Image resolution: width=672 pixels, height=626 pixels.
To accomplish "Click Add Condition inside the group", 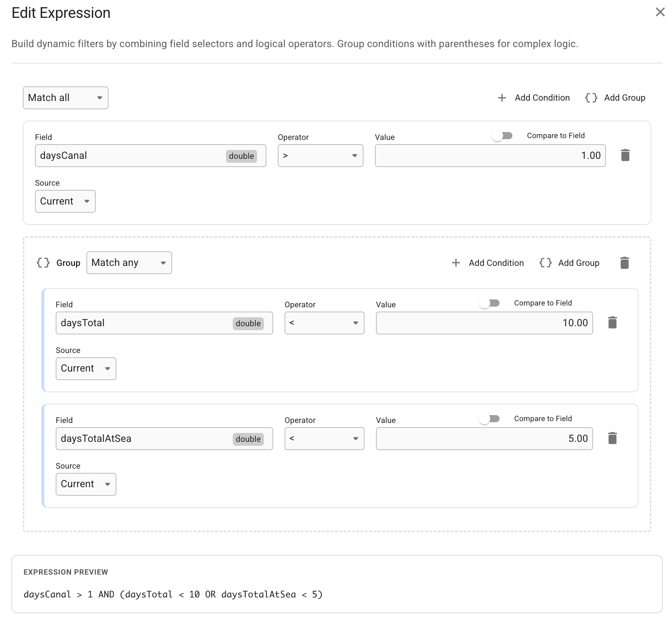I will point(488,263).
